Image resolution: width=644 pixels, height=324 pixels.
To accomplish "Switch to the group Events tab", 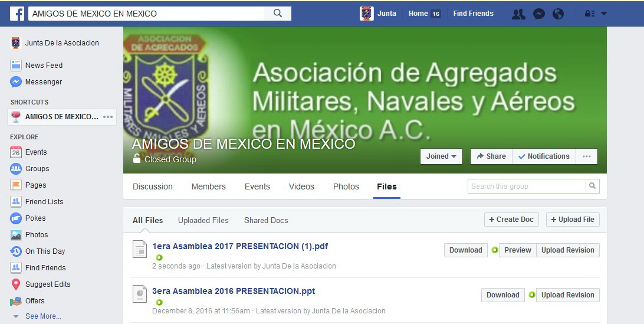I will 257,186.
